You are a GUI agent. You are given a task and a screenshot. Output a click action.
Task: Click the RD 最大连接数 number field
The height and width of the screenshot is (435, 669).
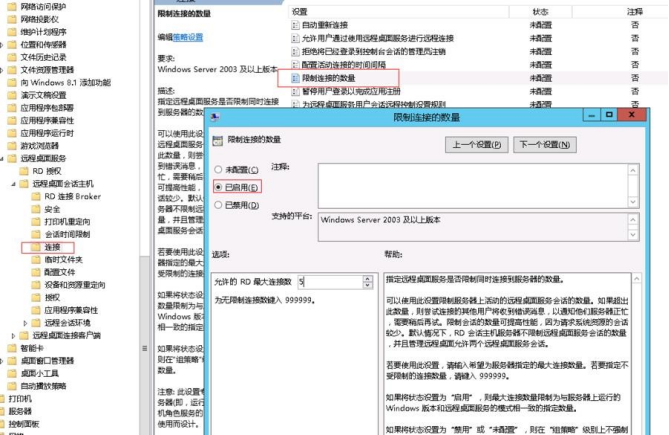pyautogui.click(x=330, y=282)
